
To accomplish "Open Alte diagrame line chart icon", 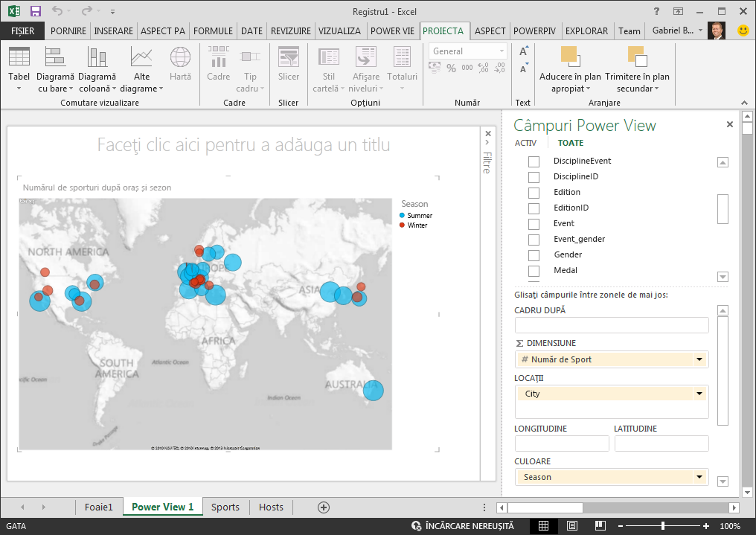I will click(141, 57).
